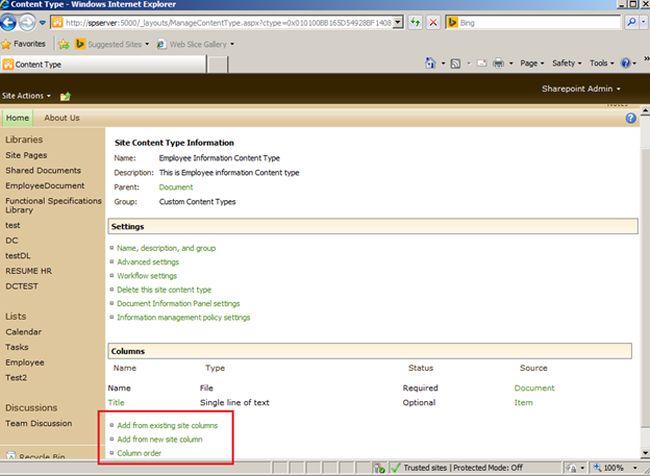Open Site Pages library
Viewport: 650px width, 476px height.
(x=26, y=155)
